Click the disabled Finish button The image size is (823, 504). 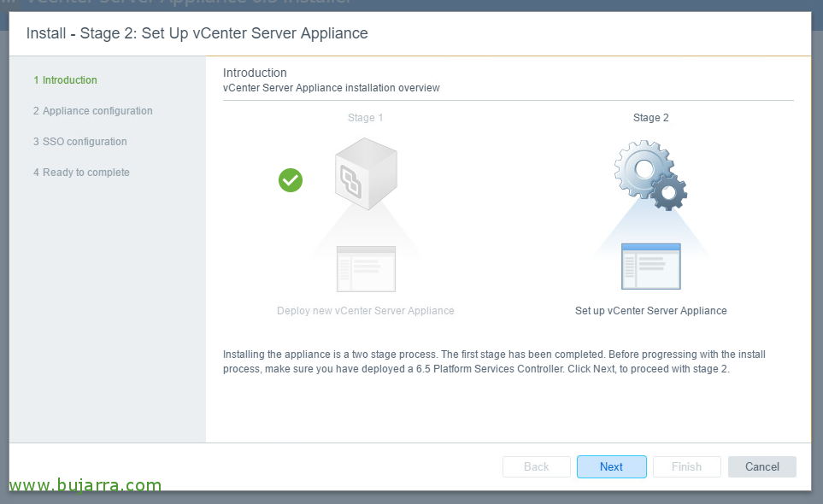click(686, 466)
